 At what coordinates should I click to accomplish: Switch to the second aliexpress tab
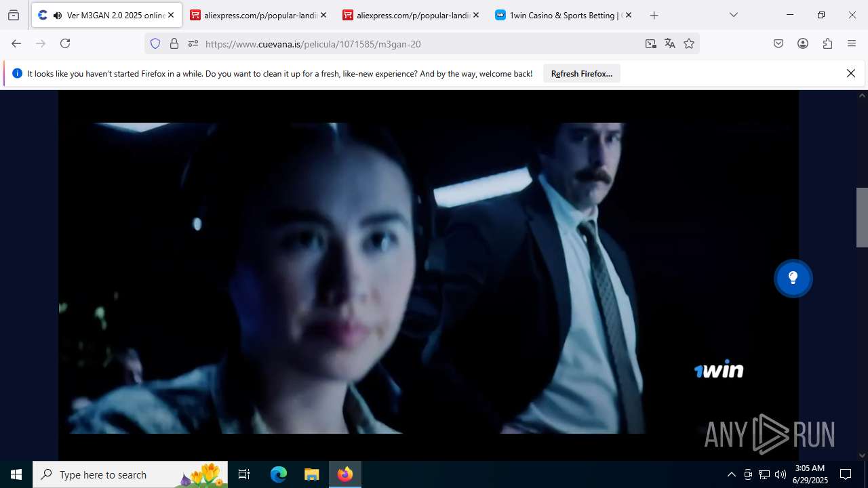pos(412,15)
